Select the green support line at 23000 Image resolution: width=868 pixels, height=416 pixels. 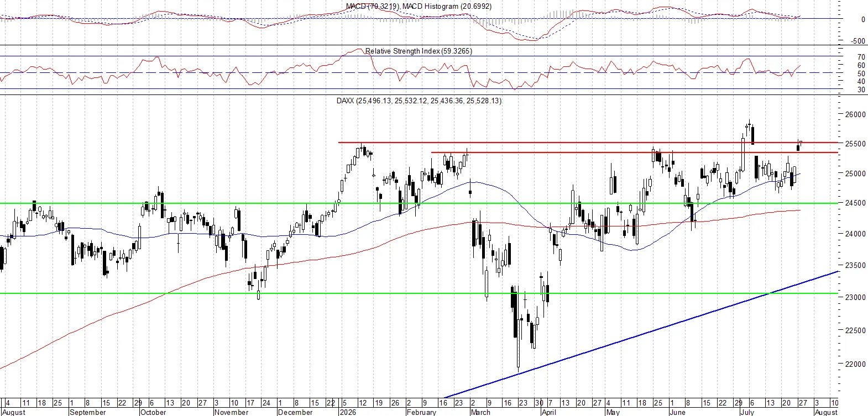point(419,293)
